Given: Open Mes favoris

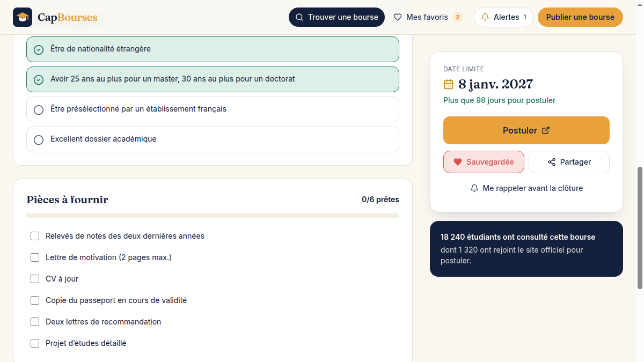Looking at the screenshot, I should (x=428, y=17).
